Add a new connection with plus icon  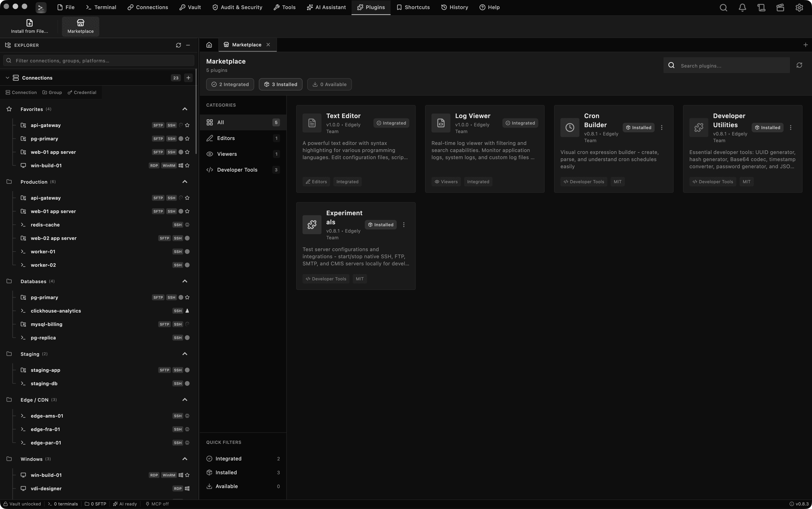pyautogui.click(x=189, y=78)
